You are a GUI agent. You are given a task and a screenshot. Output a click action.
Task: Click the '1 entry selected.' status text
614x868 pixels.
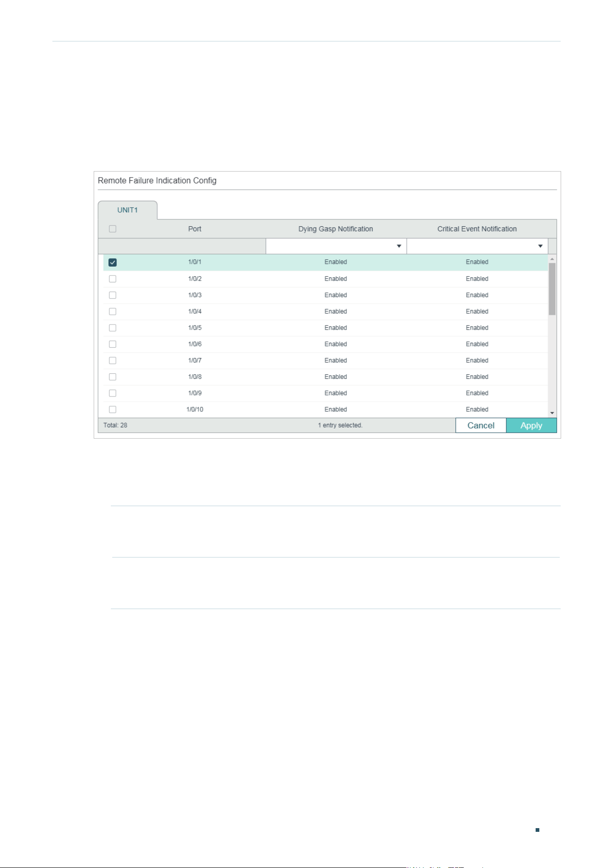(x=340, y=425)
